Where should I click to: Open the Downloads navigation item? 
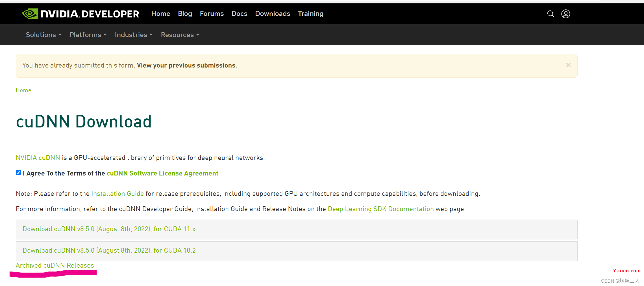(273, 14)
